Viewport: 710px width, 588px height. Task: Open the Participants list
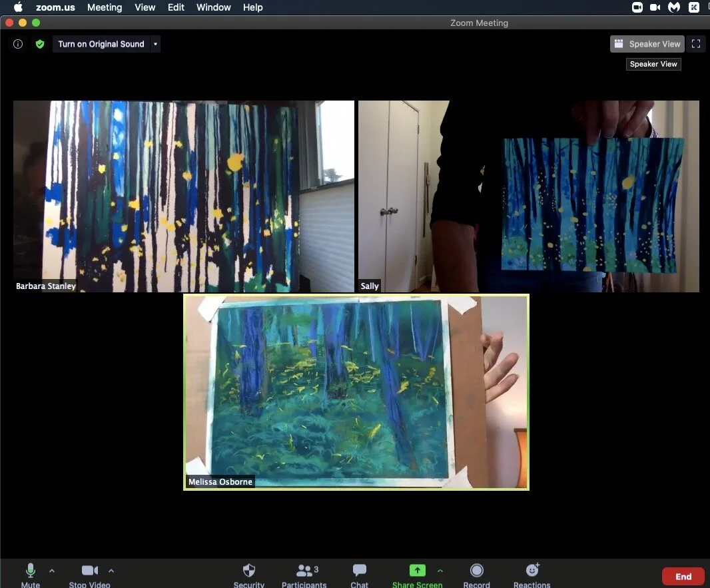pyautogui.click(x=304, y=573)
